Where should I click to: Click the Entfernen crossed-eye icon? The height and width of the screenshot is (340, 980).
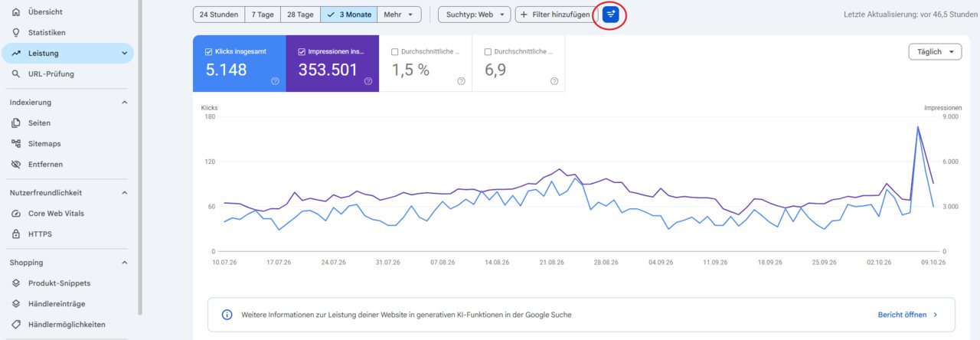(16, 165)
